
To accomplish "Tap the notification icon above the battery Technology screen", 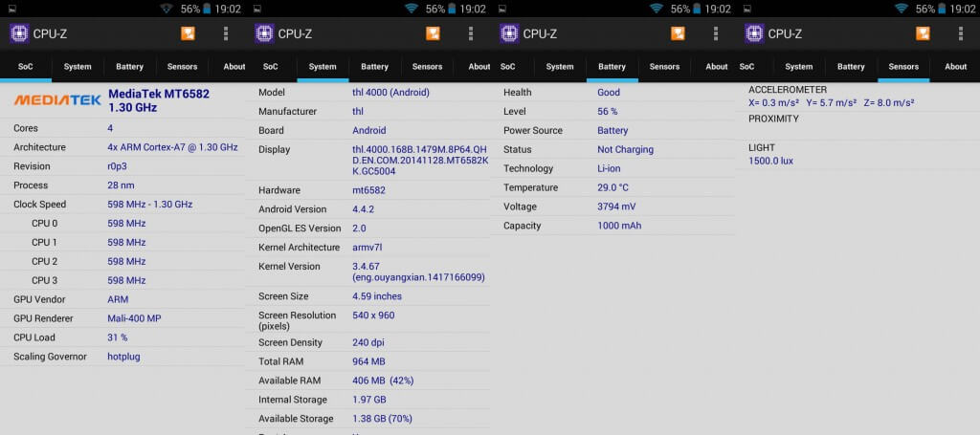I will tap(503, 9).
